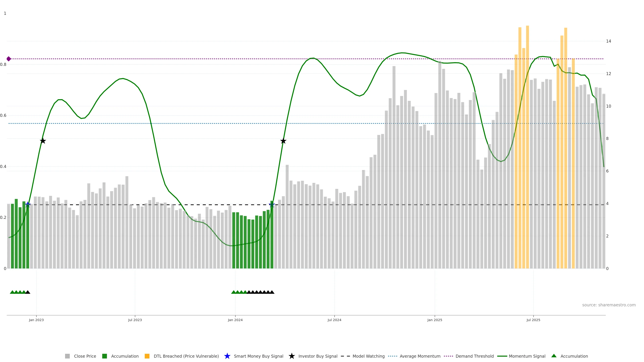This screenshot has height=362, width=644.
Task: Click the green Accumulation square legend icon
Action: [x=104, y=356]
